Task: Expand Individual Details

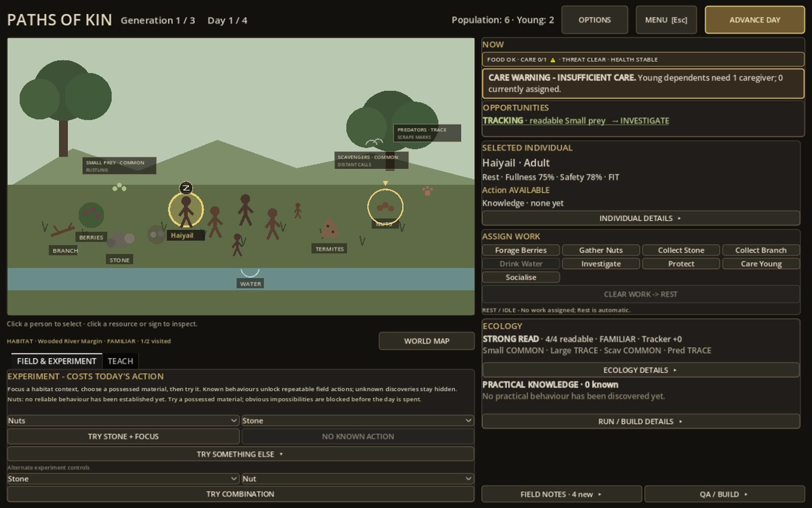Action: pyautogui.click(x=640, y=218)
